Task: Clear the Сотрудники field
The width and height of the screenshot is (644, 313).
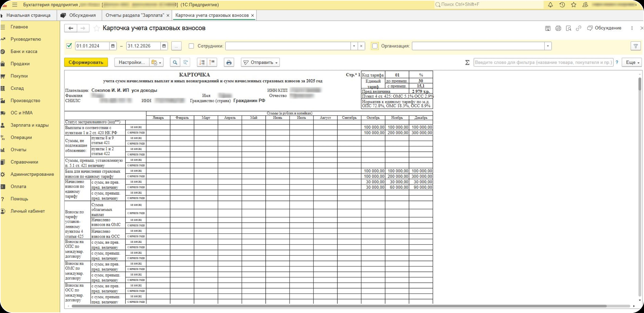Action: (361, 46)
